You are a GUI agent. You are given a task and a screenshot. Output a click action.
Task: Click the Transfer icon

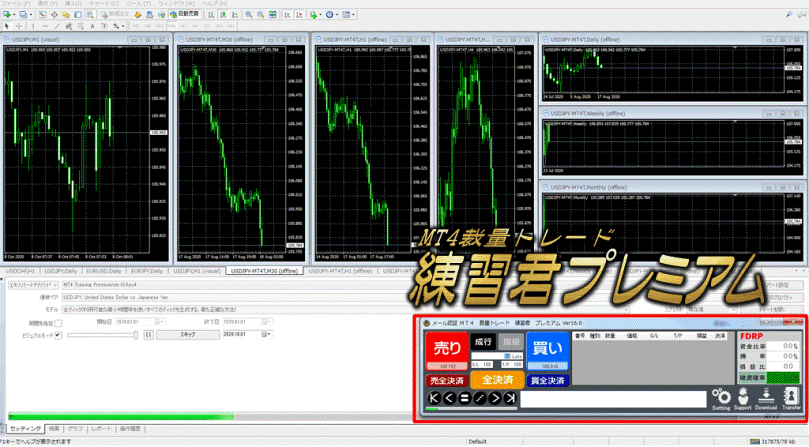[x=791, y=394]
